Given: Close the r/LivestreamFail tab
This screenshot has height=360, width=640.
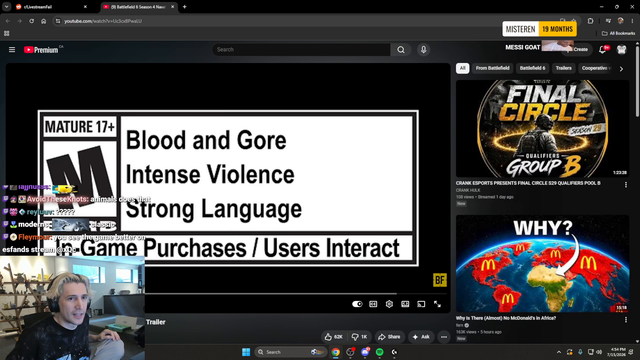Looking at the screenshot, I should click(85, 7).
